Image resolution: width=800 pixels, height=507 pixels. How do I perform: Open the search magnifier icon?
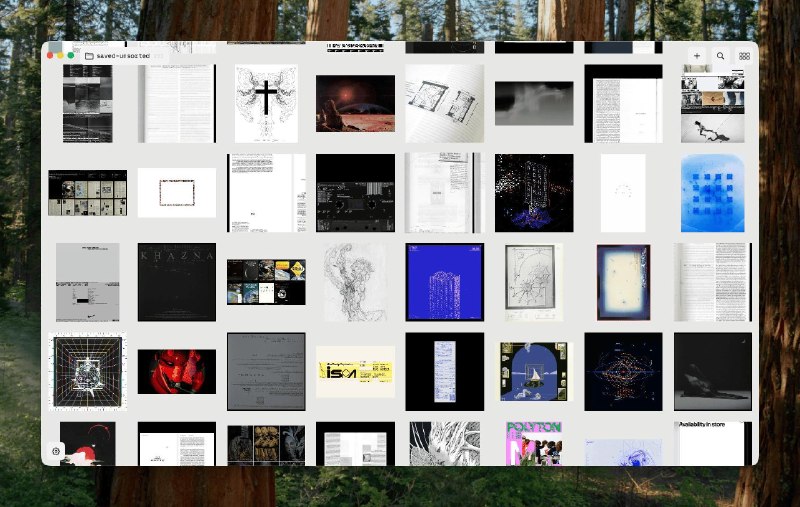pos(720,56)
